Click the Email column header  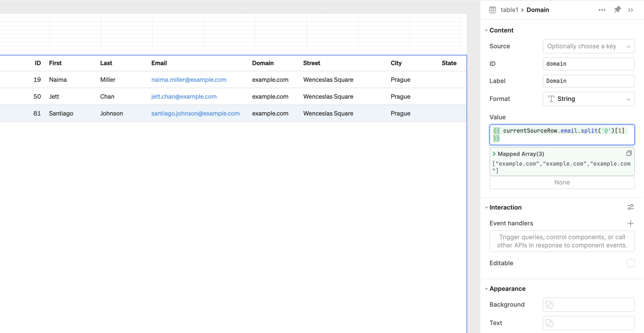point(159,63)
